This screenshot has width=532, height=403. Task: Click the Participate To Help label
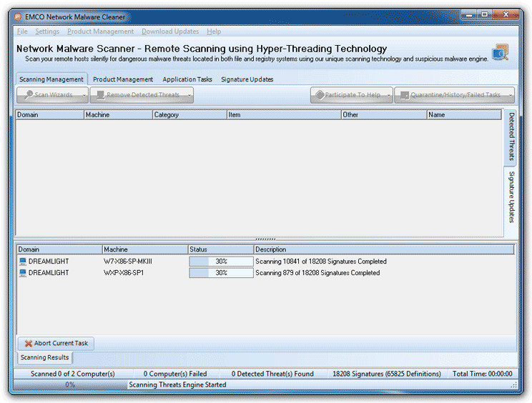tap(353, 95)
